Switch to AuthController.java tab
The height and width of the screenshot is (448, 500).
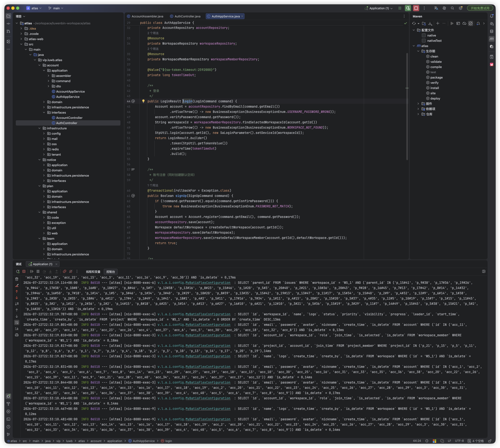pyautogui.click(x=185, y=16)
